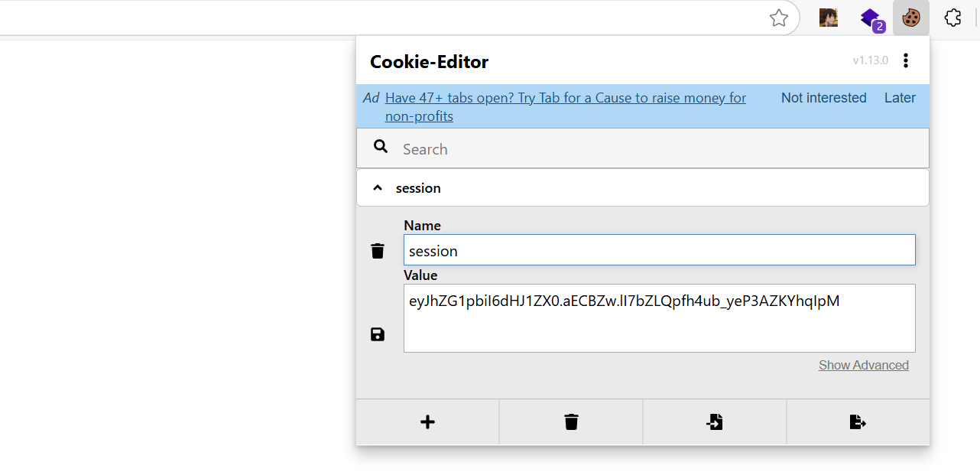Click the cookie Name input field
Screen dimensions: 980x472
click(x=659, y=250)
